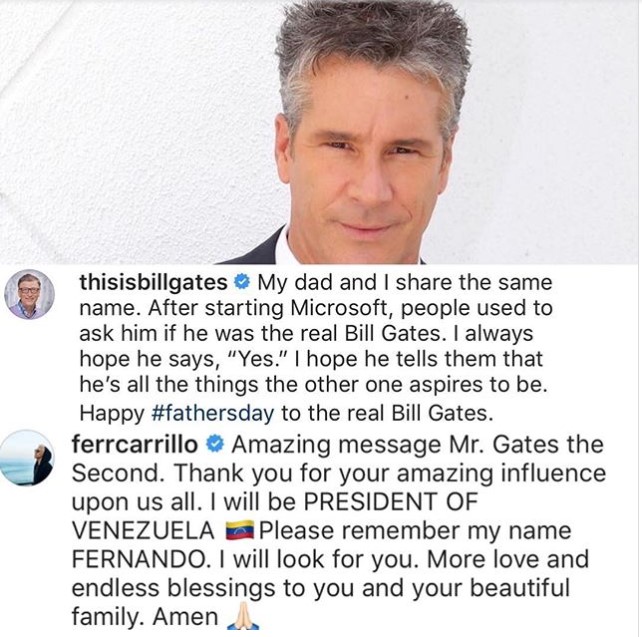Click verified badge next to ferrcarrillo

pyautogui.click(x=214, y=444)
